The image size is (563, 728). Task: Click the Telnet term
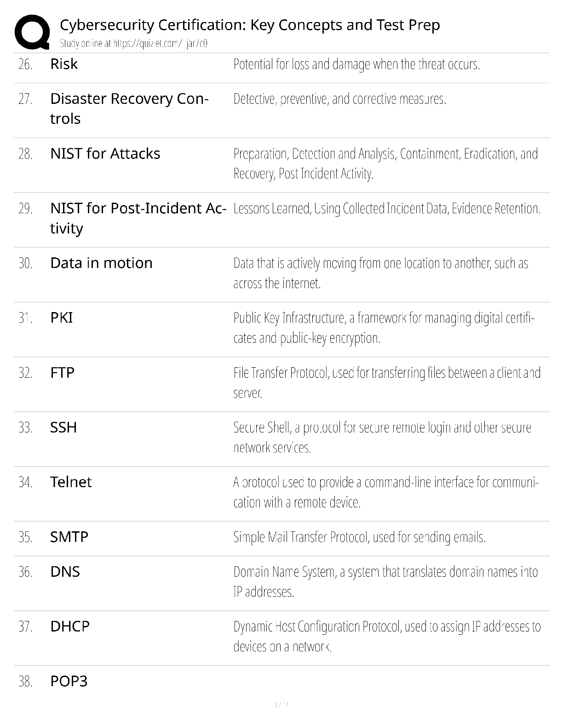71,482
